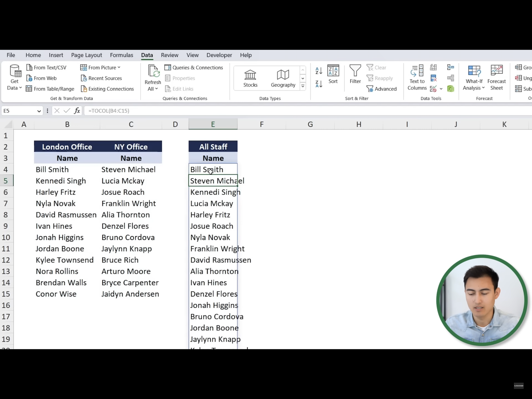The image size is (532, 399).
Task: Select the Stocks data type
Action: coord(250,78)
